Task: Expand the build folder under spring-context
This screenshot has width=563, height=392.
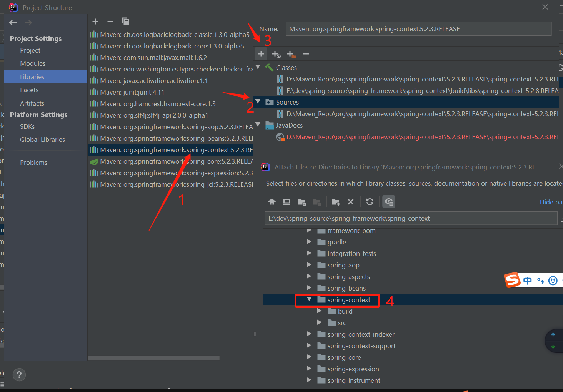Action: click(320, 311)
